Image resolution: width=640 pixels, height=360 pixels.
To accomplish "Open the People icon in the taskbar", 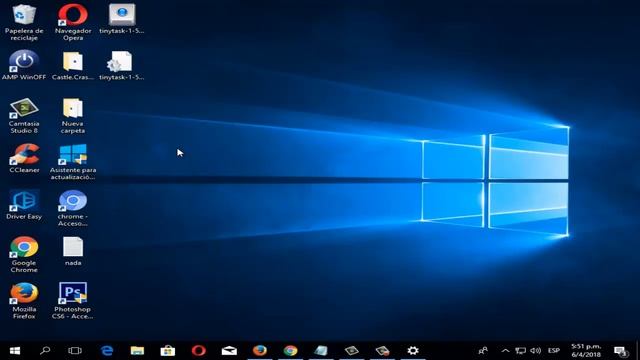I will tap(483, 351).
